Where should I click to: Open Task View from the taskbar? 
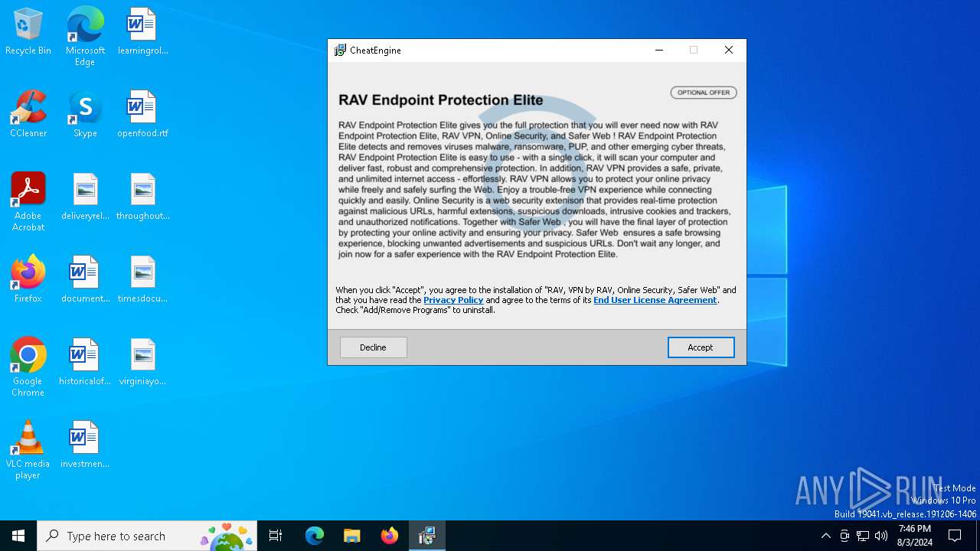click(276, 536)
